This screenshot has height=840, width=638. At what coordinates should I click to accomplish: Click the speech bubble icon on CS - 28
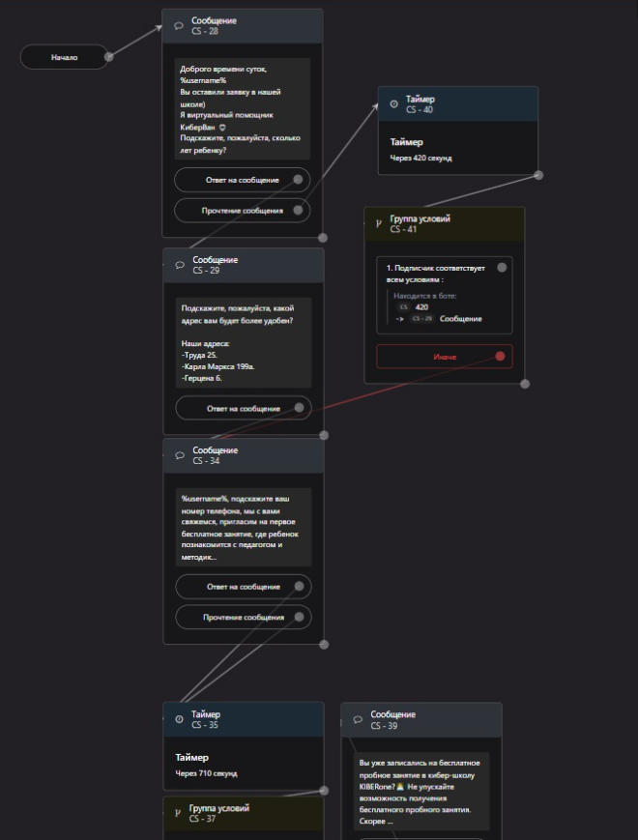179,26
